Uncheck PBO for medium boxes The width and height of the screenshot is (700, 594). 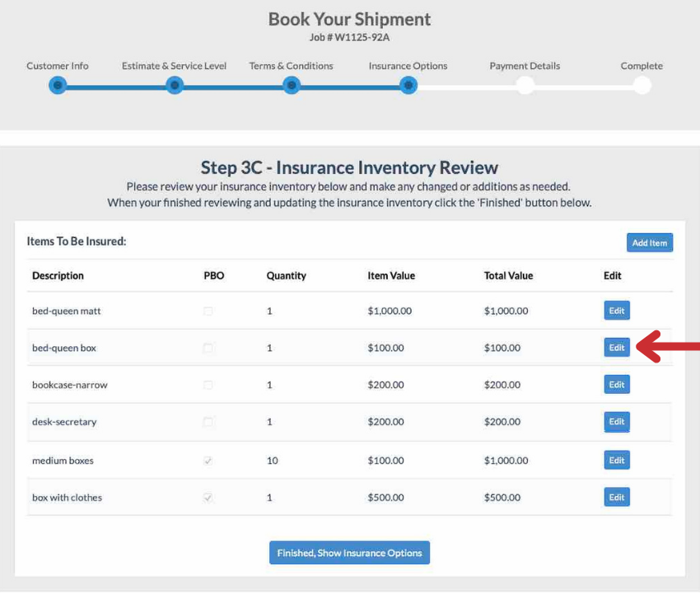[208, 461]
